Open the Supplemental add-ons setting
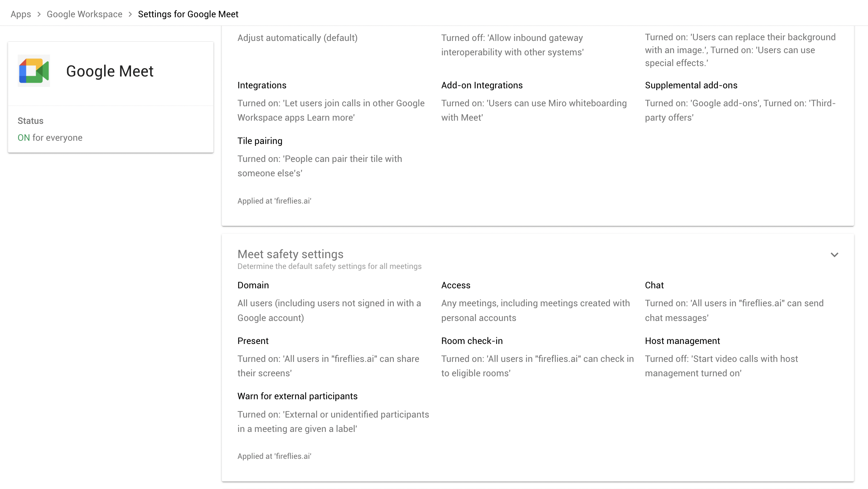The width and height of the screenshot is (868, 489). (x=691, y=85)
